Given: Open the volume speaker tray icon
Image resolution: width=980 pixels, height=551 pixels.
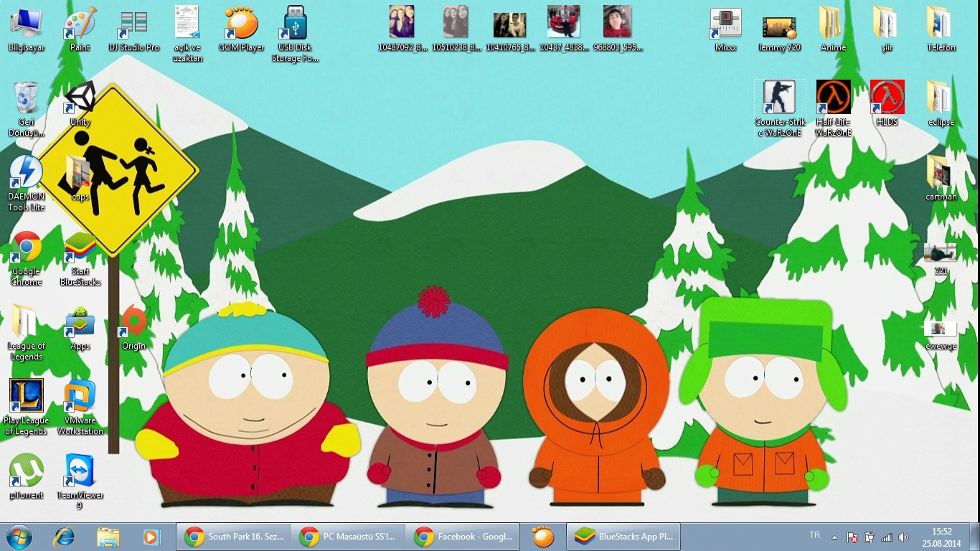Looking at the screenshot, I should pos(903,537).
